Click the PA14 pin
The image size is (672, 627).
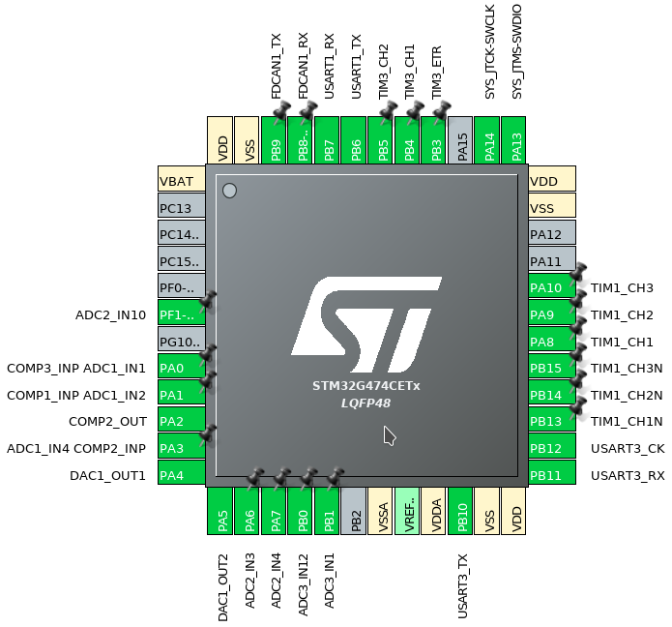coord(487,140)
